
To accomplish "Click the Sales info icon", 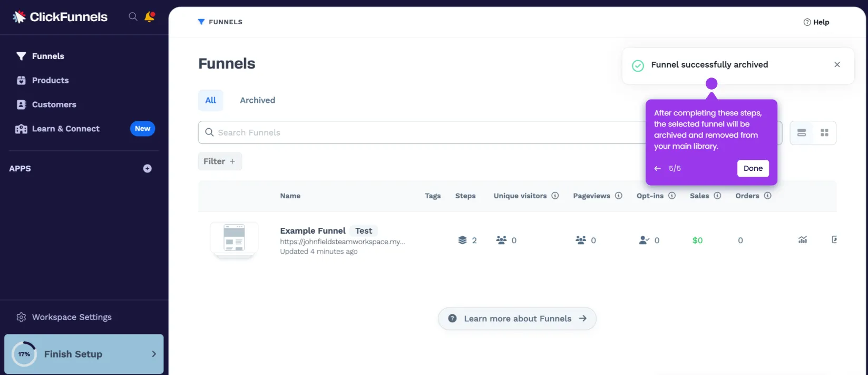I will 717,196.
